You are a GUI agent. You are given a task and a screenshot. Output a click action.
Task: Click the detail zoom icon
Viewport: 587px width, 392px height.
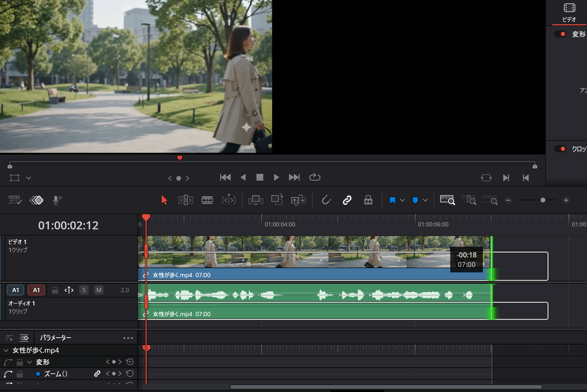469,200
